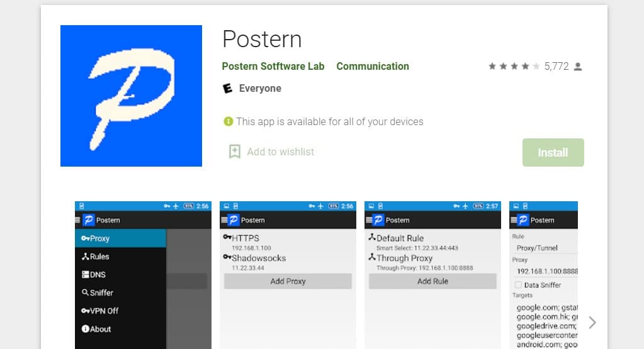Open the first screenshot showing menu

[143, 275]
